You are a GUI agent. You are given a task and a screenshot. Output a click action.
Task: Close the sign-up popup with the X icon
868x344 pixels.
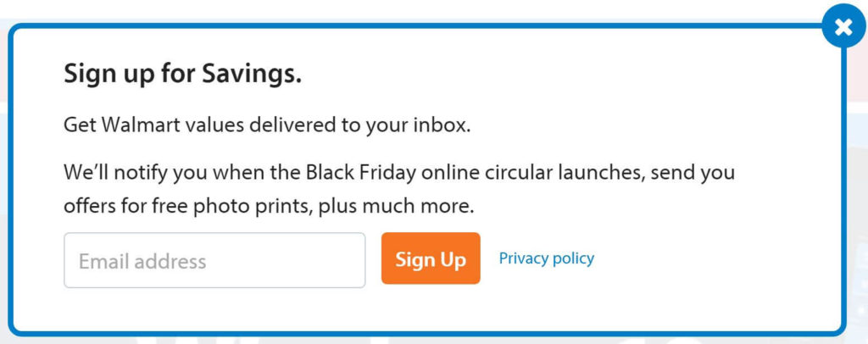843,26
